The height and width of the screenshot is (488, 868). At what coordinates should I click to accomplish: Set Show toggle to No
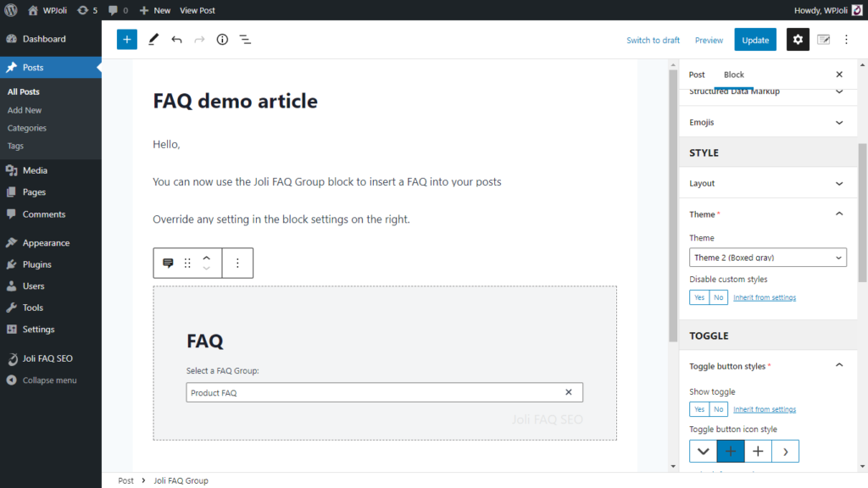(717, 408)
